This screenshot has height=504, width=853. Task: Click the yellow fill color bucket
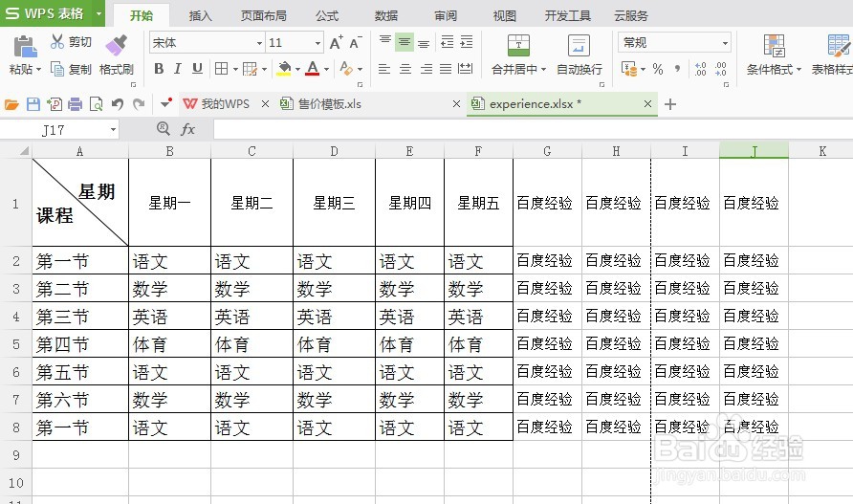(284, 69)
